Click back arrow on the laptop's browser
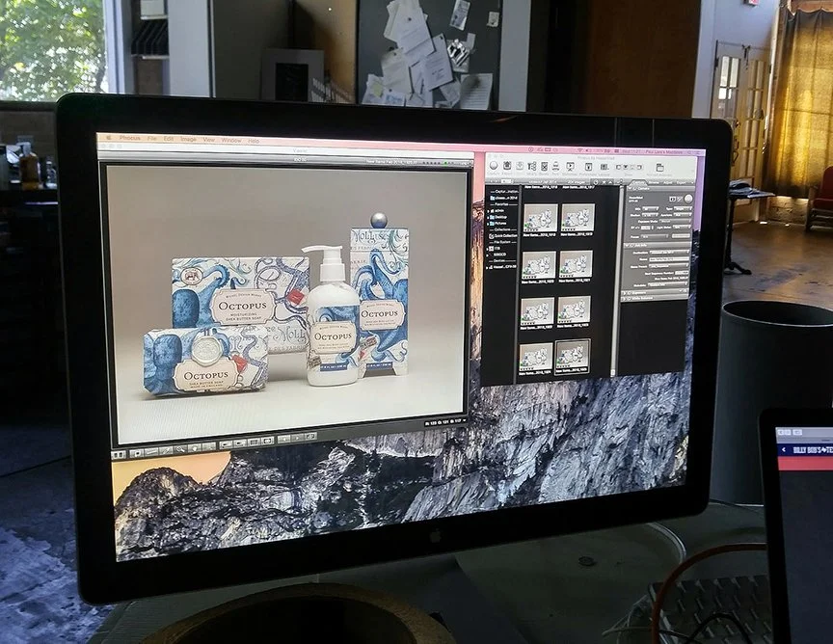This screenshot has width=833, height=644. pyautogui.click(x=784, y=449)
